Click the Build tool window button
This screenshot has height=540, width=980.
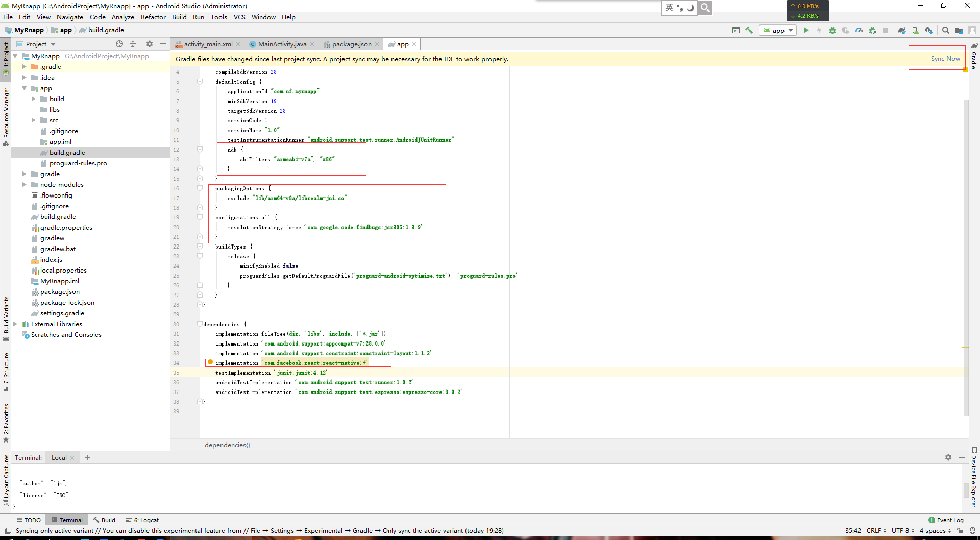[104, 520]
